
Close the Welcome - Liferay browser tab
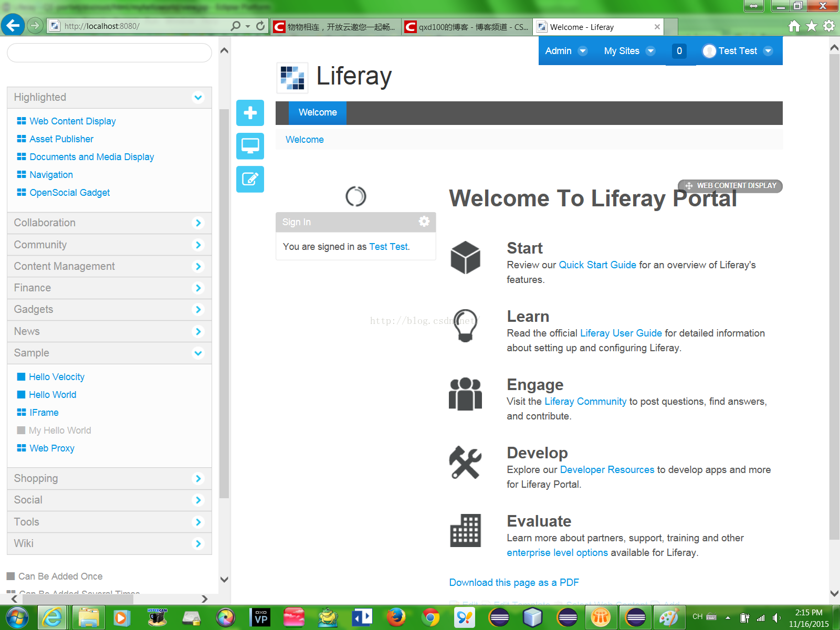657,27
